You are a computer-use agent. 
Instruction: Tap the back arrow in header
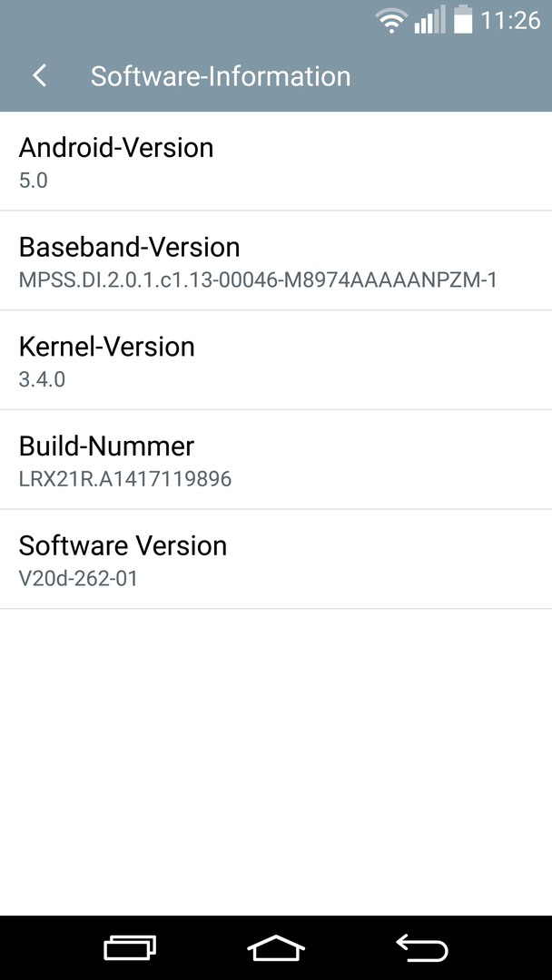39,76
